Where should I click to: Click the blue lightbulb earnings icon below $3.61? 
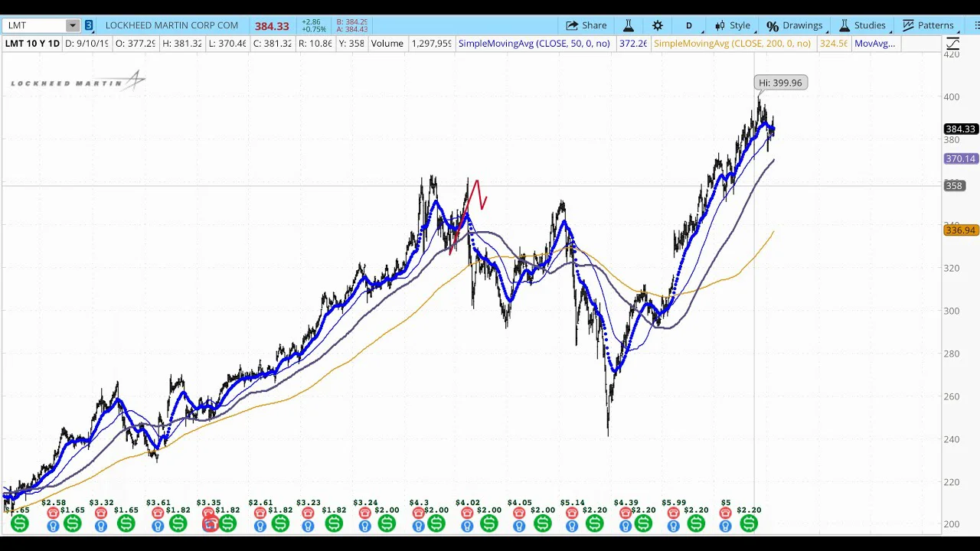[158, 526]
